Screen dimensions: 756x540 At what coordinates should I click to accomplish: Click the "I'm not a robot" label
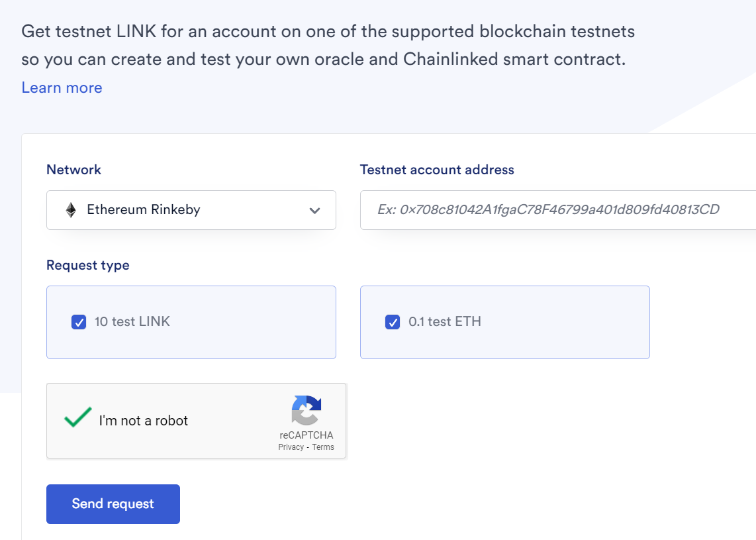[x=144, y=421]
